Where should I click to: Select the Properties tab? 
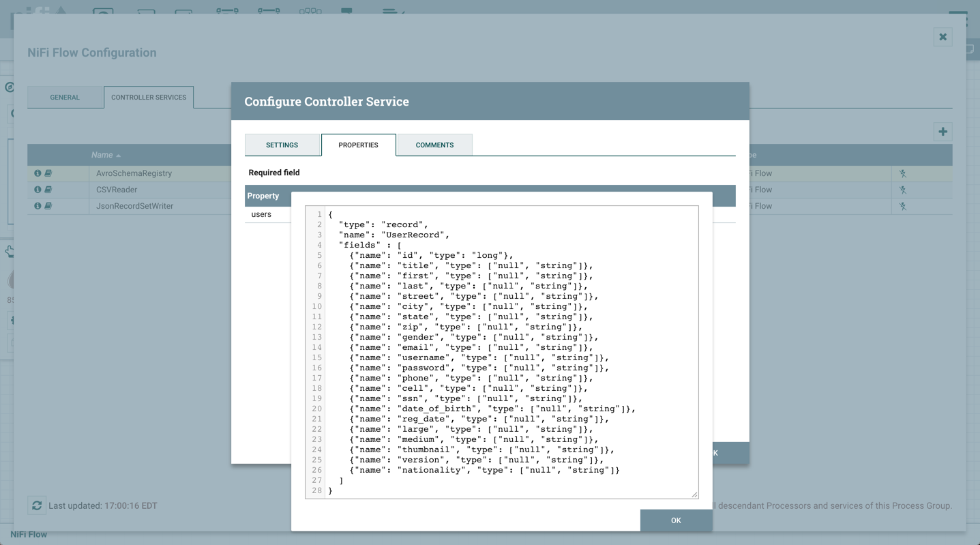click(358, 145)
